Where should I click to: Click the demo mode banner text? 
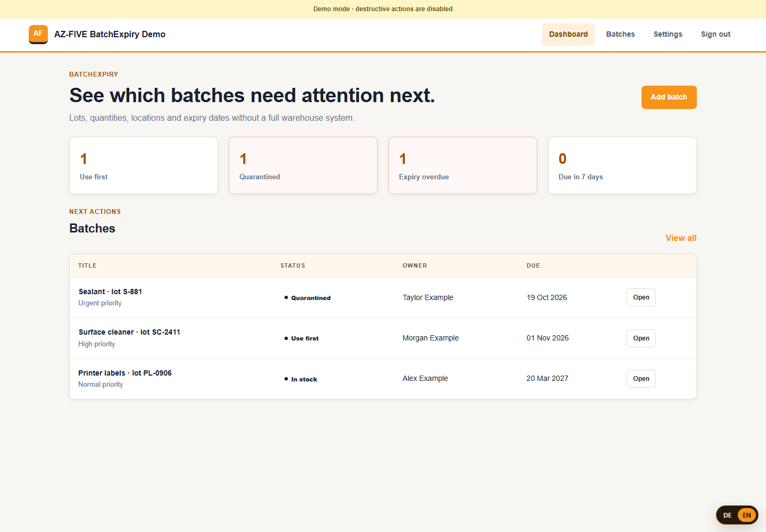tap(383, 9)
